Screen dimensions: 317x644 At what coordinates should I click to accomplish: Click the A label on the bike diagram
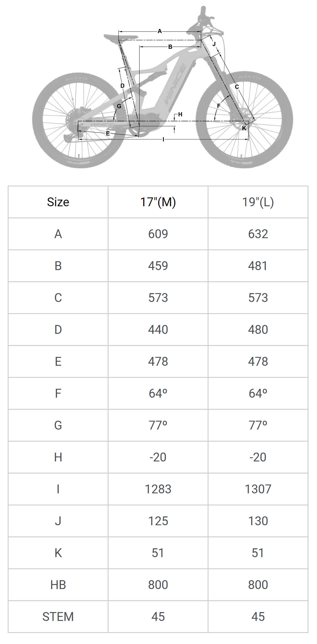coord(159,31)
